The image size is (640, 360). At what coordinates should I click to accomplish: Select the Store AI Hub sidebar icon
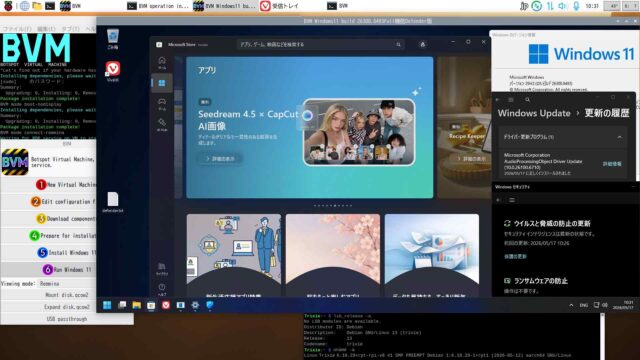162,124
